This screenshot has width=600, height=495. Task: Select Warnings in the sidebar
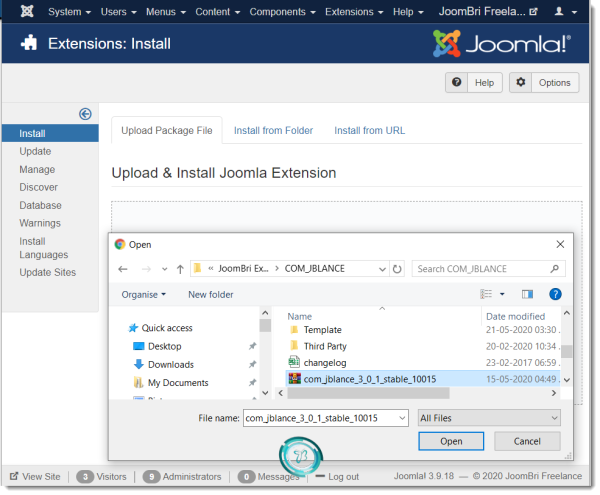(x=40, y=223)
